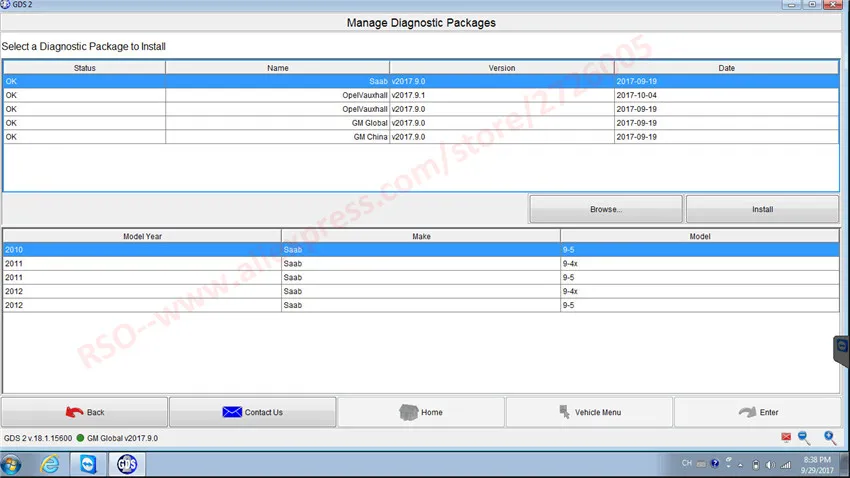The height and width of the screenshot is (478, 850).
Task: Click the TeamViewer side panel tab icon
Action: click(842, 346)
